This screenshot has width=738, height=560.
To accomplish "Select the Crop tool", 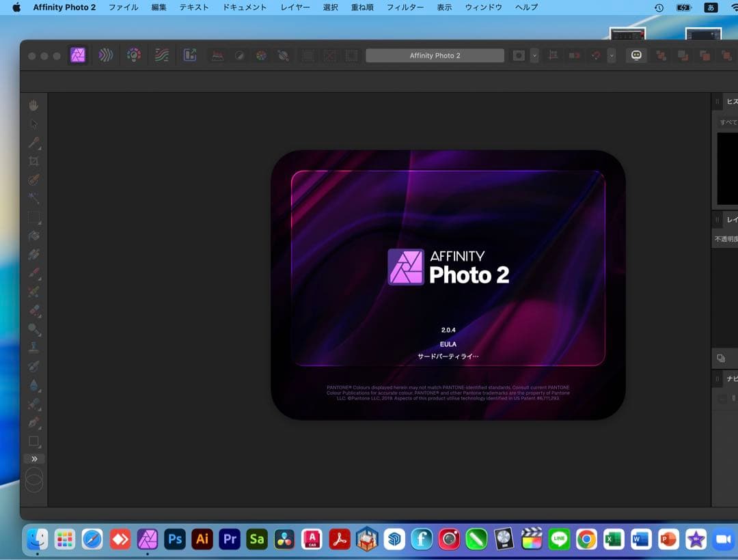I will [x=33, y=161].
